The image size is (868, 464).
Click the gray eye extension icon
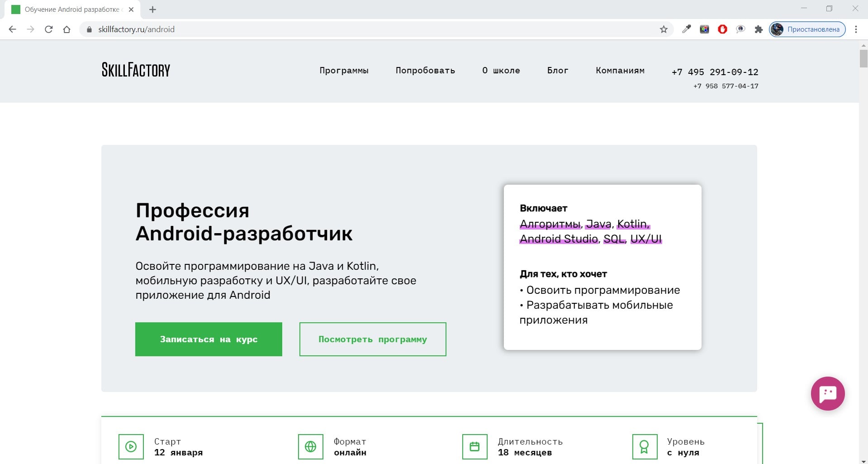[740, 29]
